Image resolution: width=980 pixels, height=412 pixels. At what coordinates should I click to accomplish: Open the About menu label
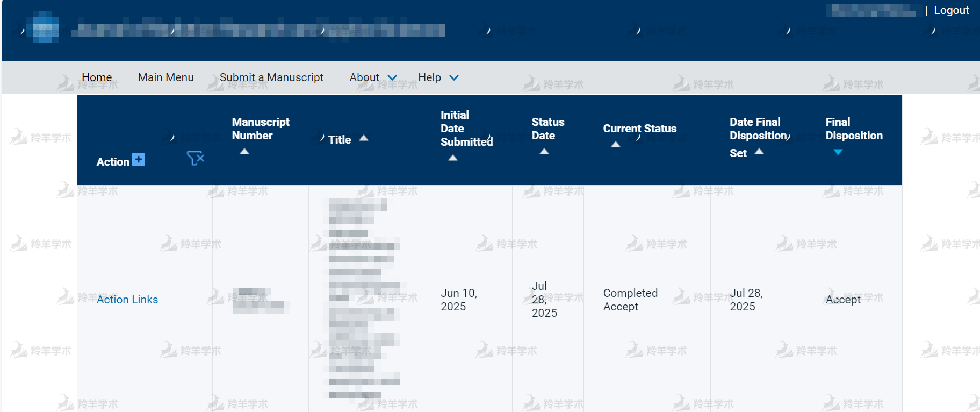coord(364,77)
